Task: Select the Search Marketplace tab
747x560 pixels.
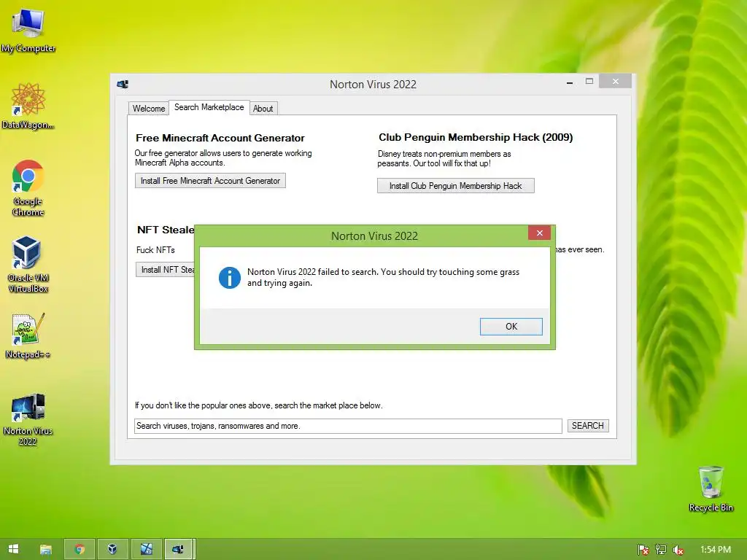Action: pos(209,107)
